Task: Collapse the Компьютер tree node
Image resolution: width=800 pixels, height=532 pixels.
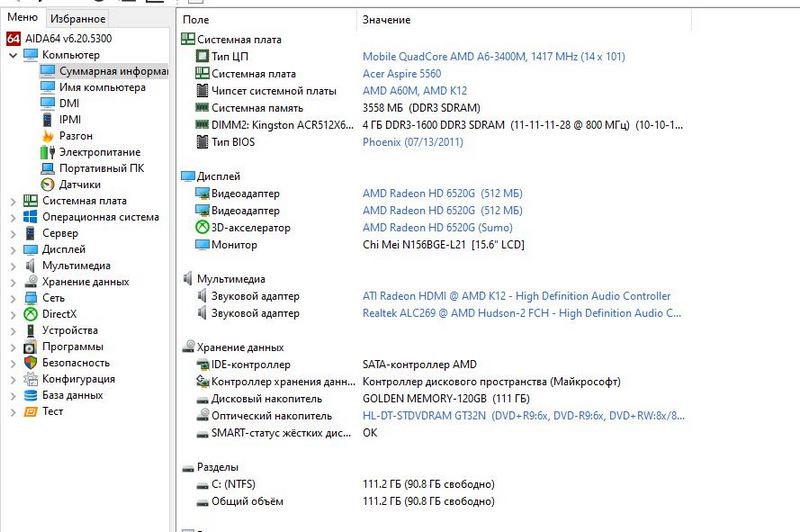Action: tap(13, 55)
